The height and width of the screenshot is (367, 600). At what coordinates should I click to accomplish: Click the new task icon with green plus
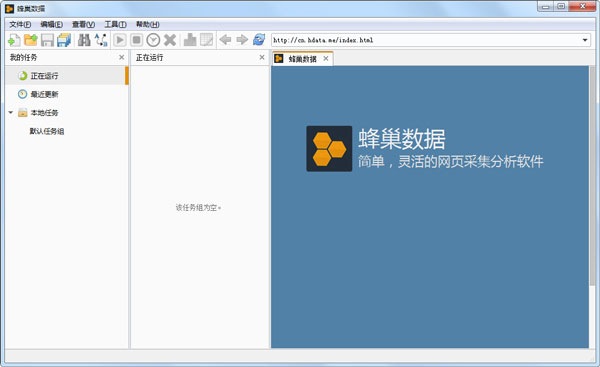click(x=14, y=40)
